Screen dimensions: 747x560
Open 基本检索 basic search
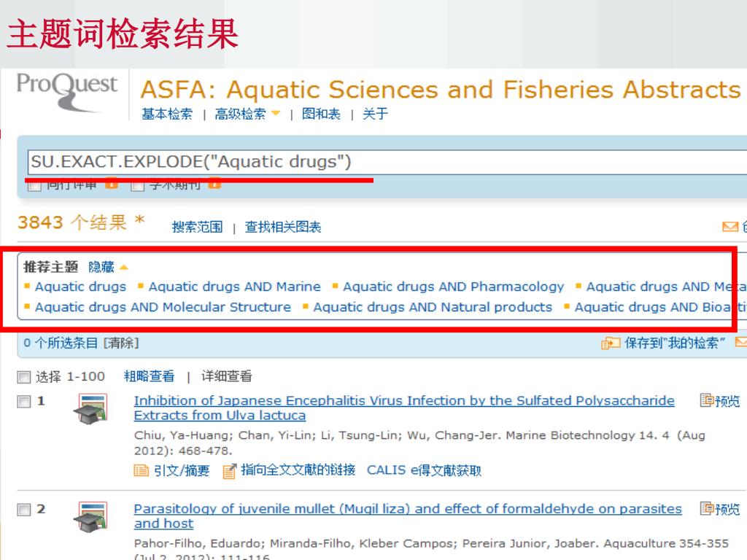coord(167,114)
